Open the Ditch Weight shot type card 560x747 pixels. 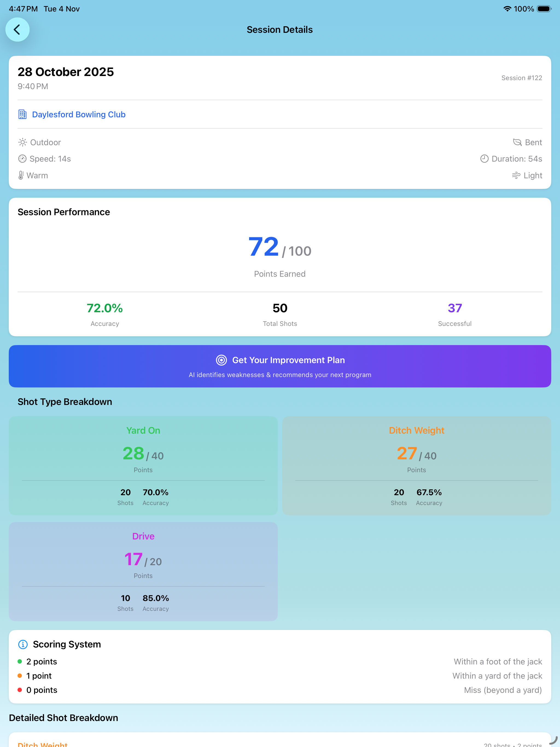[416, 465]
